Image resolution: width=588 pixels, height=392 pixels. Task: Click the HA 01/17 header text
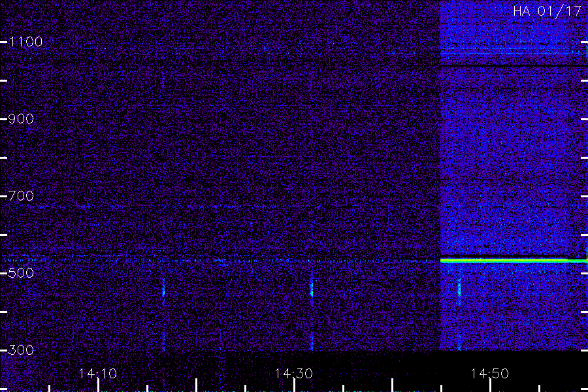pyautogui.click(x=547, y=11)
